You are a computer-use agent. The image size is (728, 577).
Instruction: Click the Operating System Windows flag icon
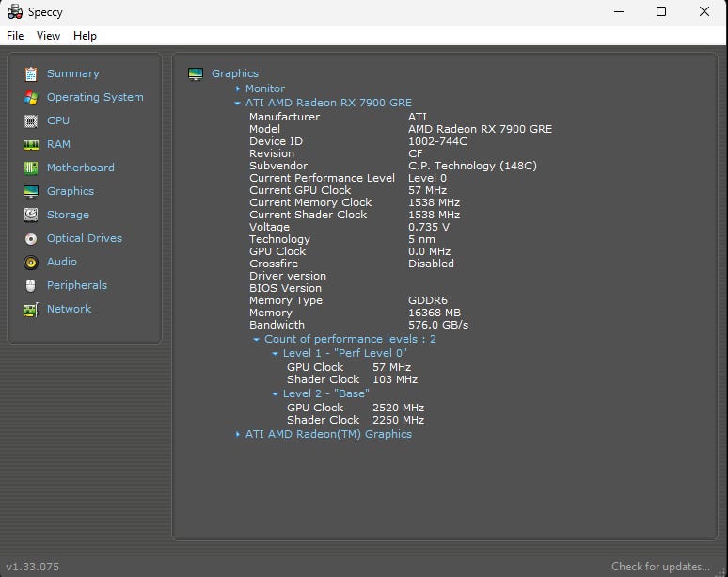31,97
